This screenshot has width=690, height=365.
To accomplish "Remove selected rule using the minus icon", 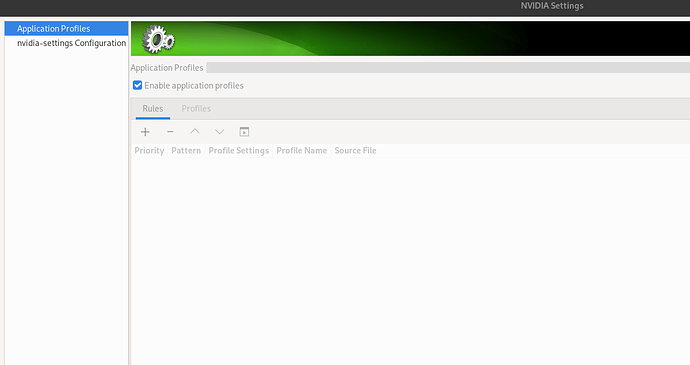I will pos(170,132).
